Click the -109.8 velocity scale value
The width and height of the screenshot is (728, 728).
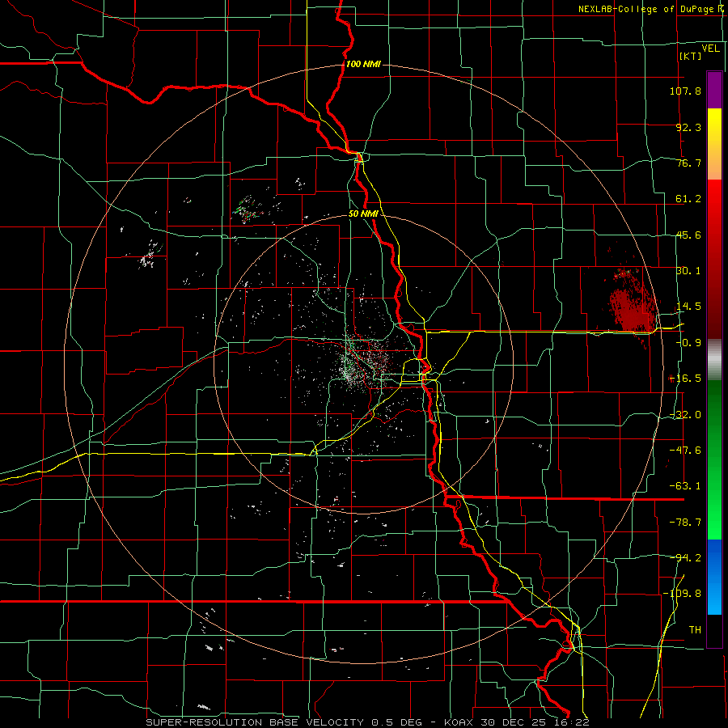[682, 594]
